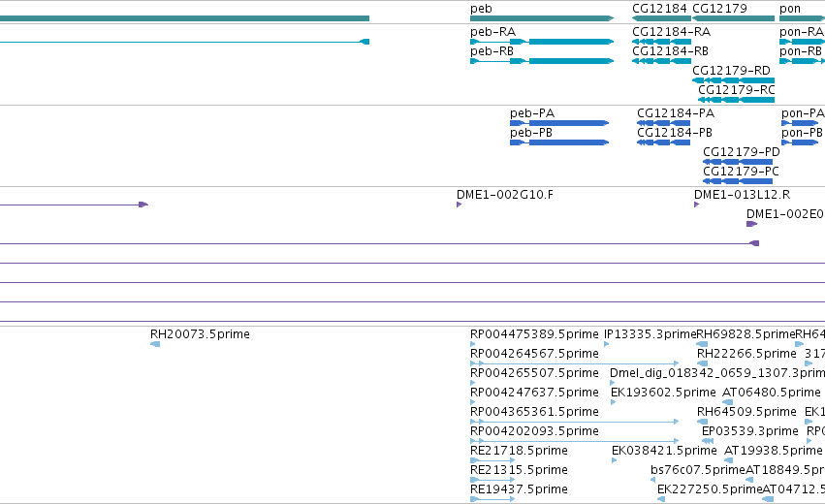Open the peb-RA transcript glyph
Viewport: 825px width, 504px height.
point(542,42)
